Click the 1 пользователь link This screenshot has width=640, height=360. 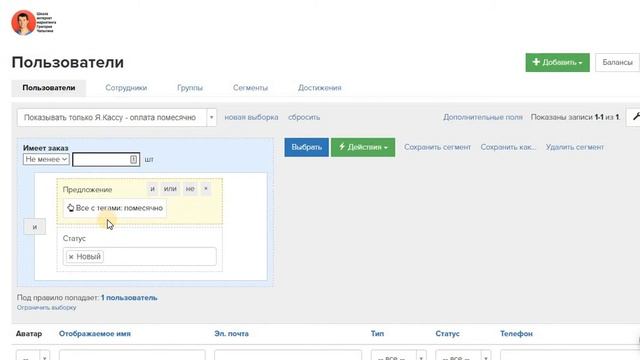pos(129,298)
